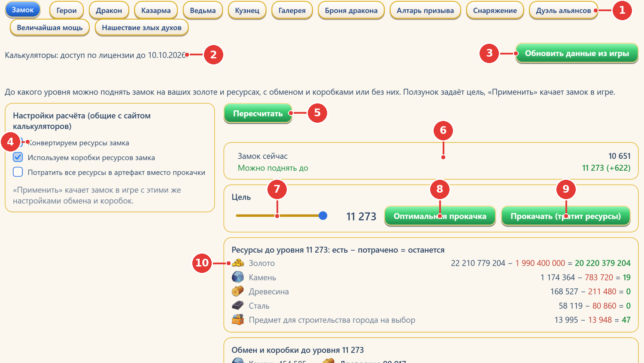Select the Броня дракона tab
The height and width of the screenshot is (363, 644).
click(351, 10)
